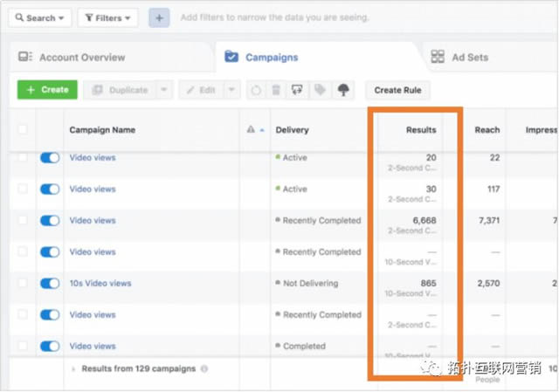Click the warning triangle column icon
Screen dimensions: 559x392
[x=251, y=130]
